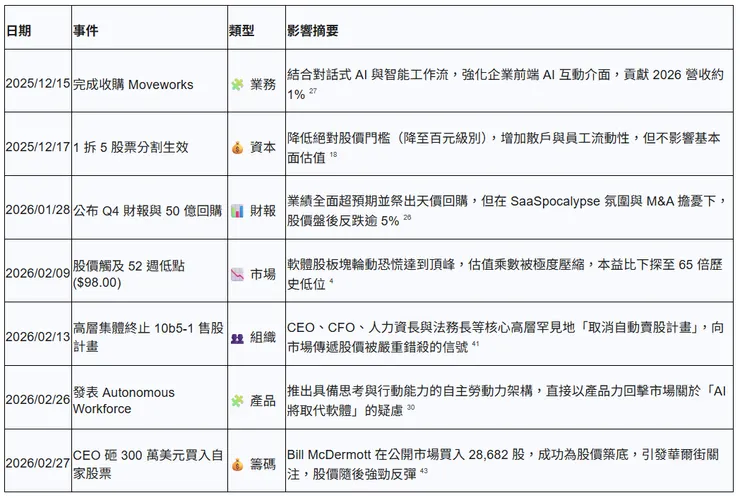Click the 產品 type label
Viewport: 740px width, 498px height.
coord(263,401)
